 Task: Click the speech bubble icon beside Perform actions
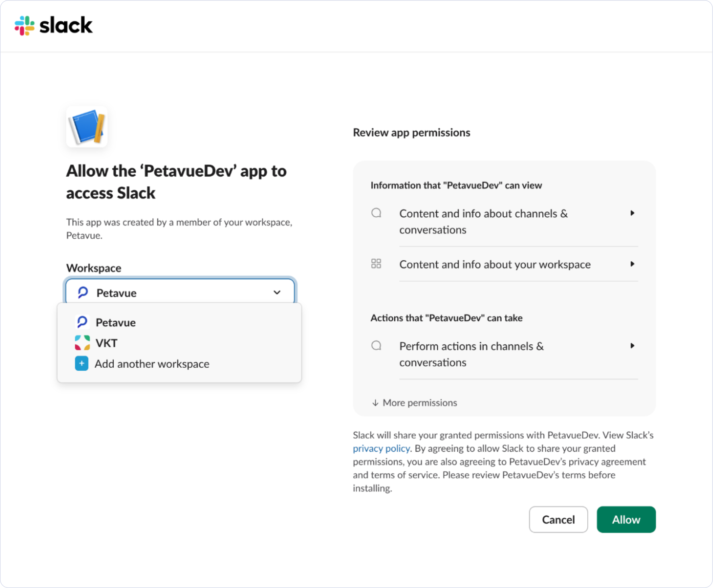pos(376,345)
